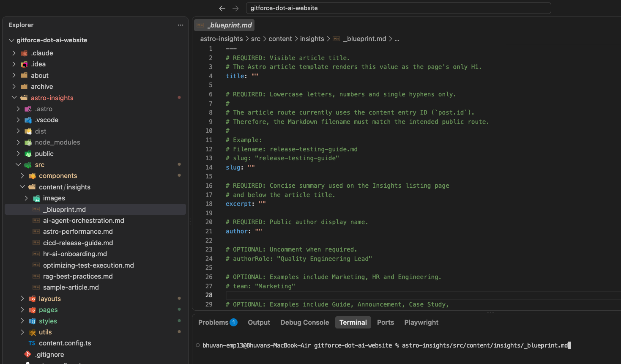Expand the layouts folder chevron
The image size is (621, 364).
22,299
